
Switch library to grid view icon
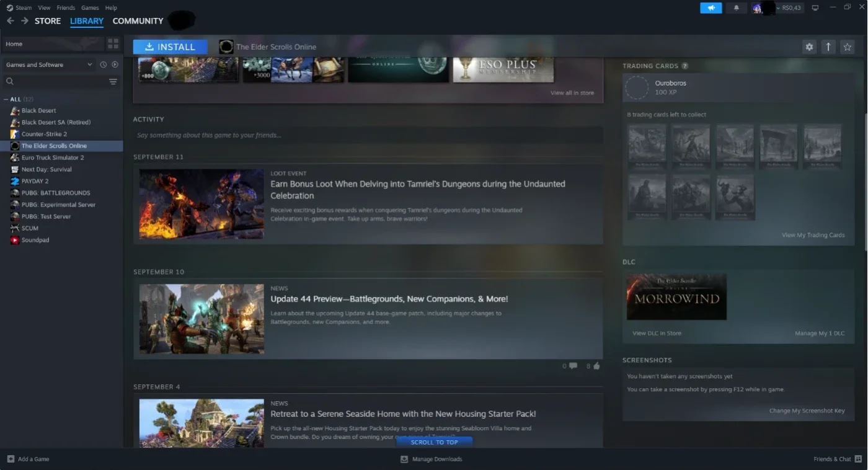113,43
